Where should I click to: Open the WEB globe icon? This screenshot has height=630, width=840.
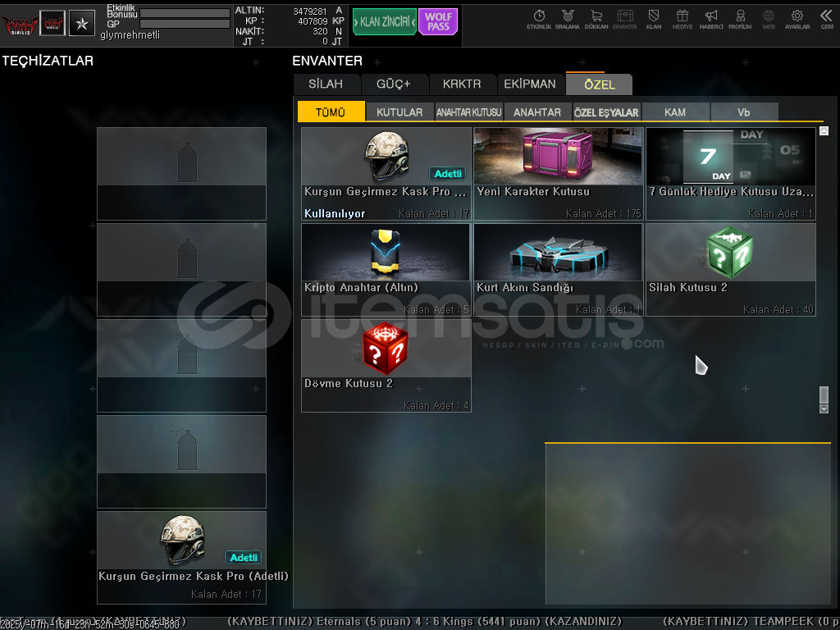pyautogui.click(x=768, y=20)
